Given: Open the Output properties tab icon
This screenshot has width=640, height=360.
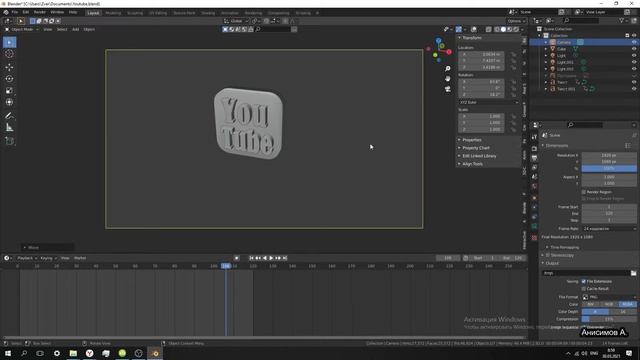Looking at the screenshot, I should (534, 158).
